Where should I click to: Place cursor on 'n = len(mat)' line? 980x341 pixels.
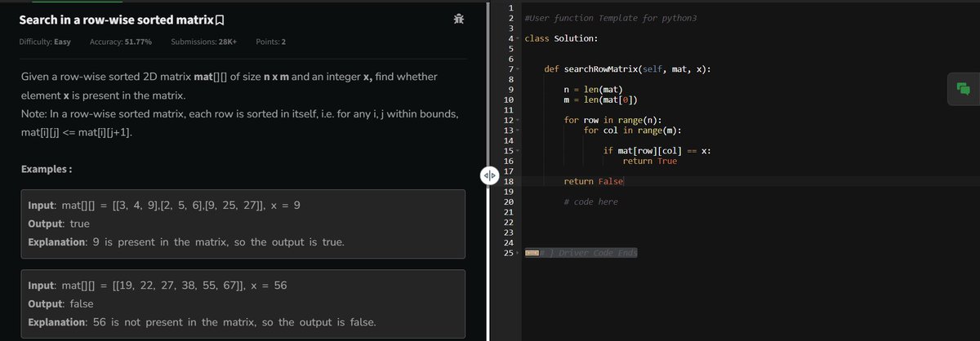coord(594,90)
